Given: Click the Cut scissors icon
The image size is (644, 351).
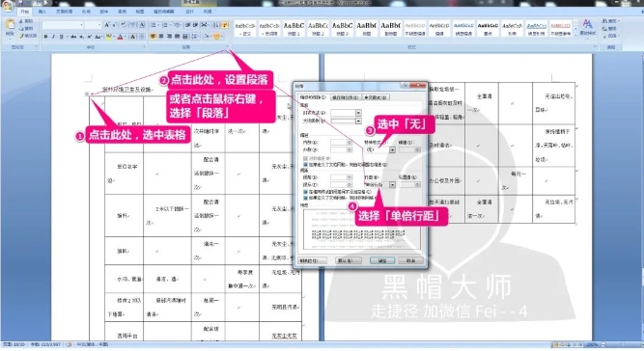Looking at the screenshot, I should 21,21.
